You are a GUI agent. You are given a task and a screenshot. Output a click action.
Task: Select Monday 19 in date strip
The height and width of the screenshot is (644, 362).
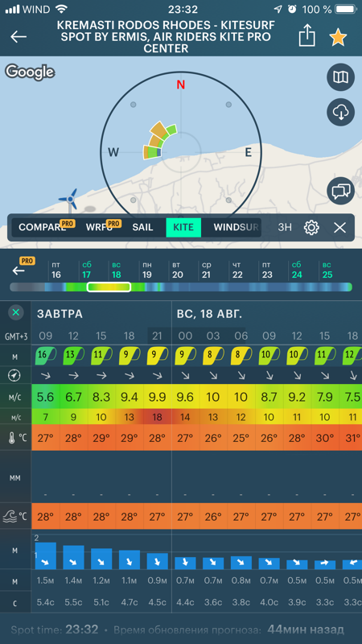[x=147, y=270]
